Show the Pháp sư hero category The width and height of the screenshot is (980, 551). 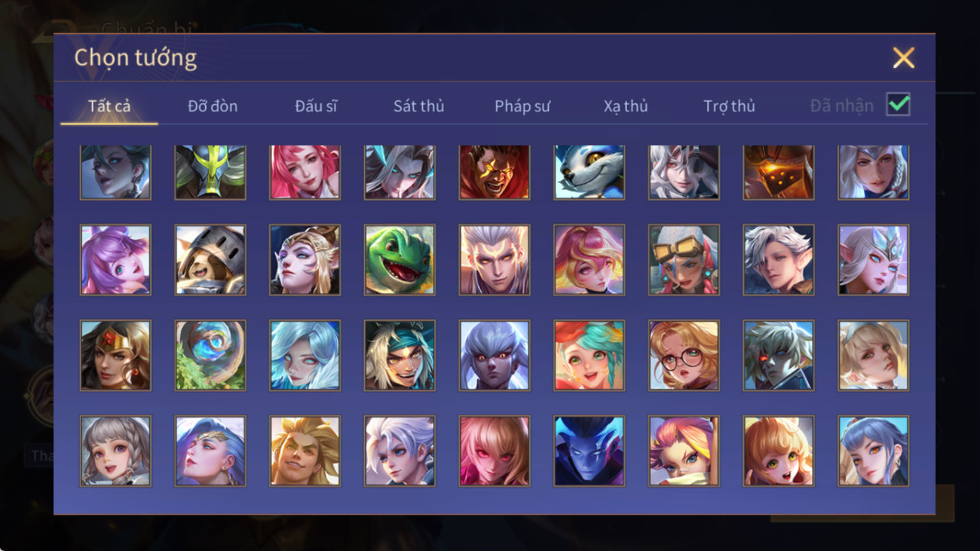coord(522,106)
